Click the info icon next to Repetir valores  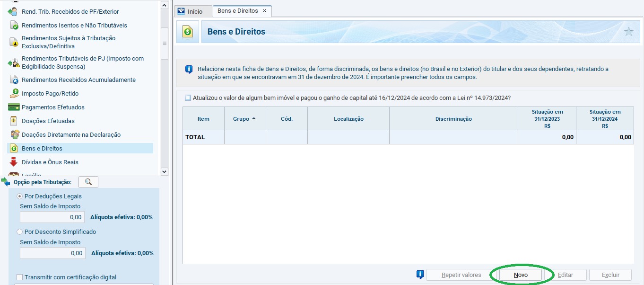(x=420, y=275)
